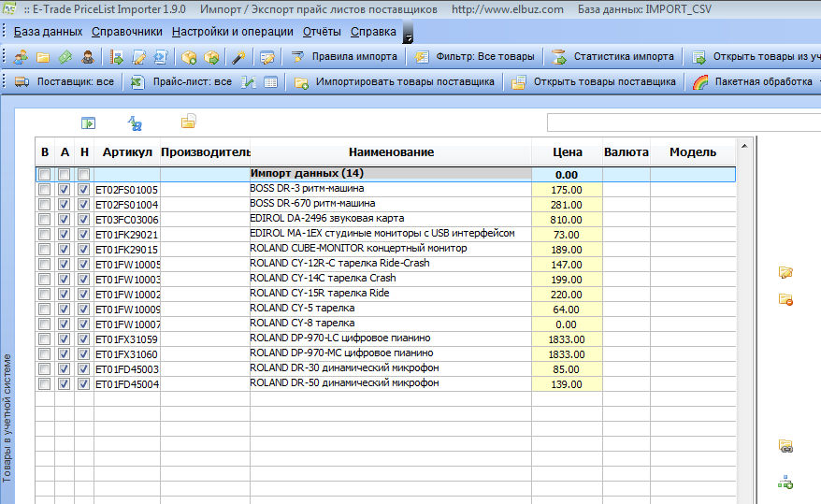Open the Отчёты menu
The width and height of the screenshot is (821, 504).
click(x=322, y=32)
